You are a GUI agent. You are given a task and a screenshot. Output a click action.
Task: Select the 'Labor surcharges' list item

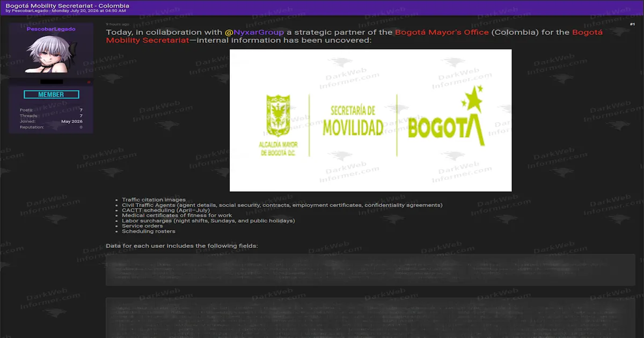point(208,221)
